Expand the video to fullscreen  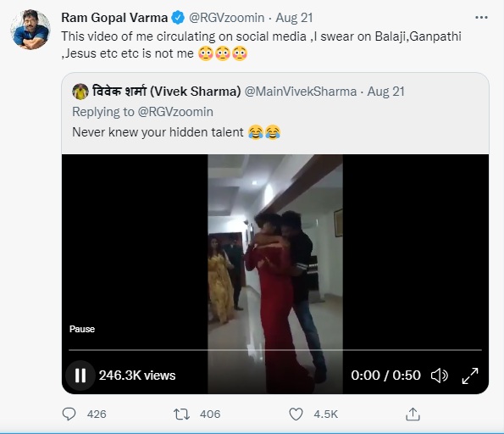click(470, 376)
